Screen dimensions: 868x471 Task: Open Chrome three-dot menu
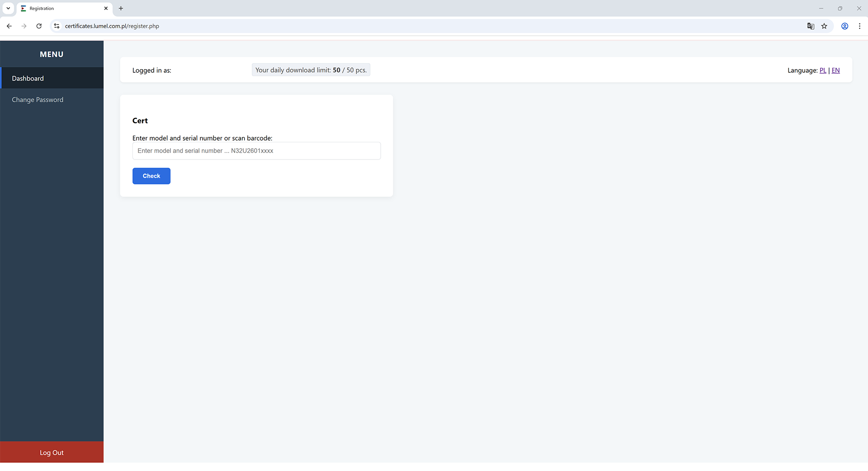[859, 26]
